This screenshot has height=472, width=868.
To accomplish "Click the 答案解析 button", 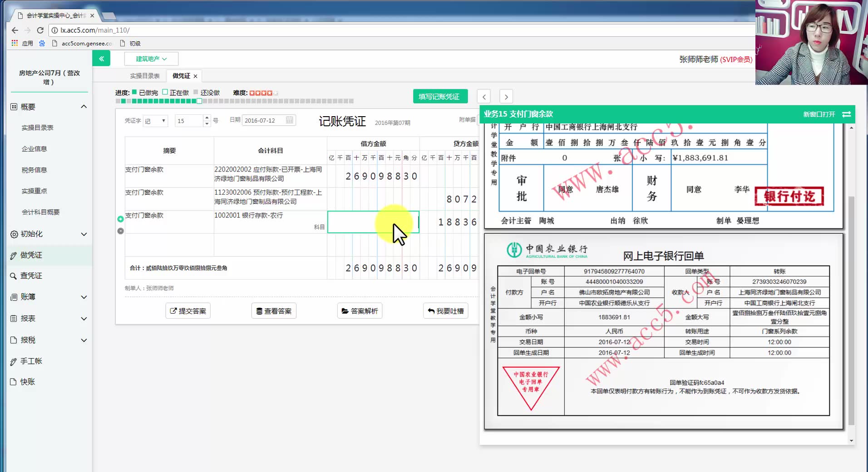I will point(360,311).
